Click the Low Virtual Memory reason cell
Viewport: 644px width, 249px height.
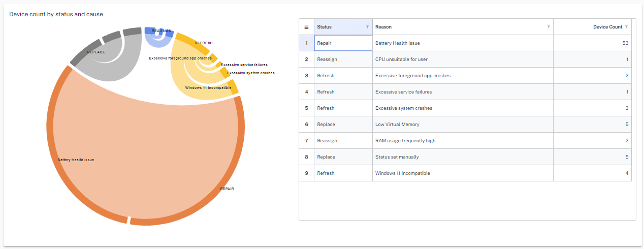pos(462,124)
